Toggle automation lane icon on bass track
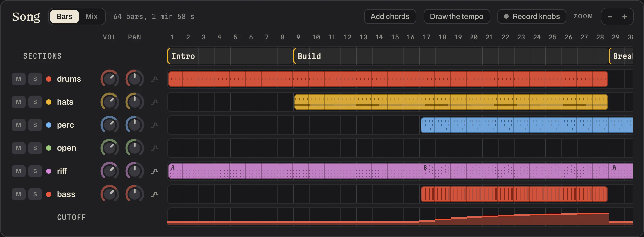 [155, 194]
